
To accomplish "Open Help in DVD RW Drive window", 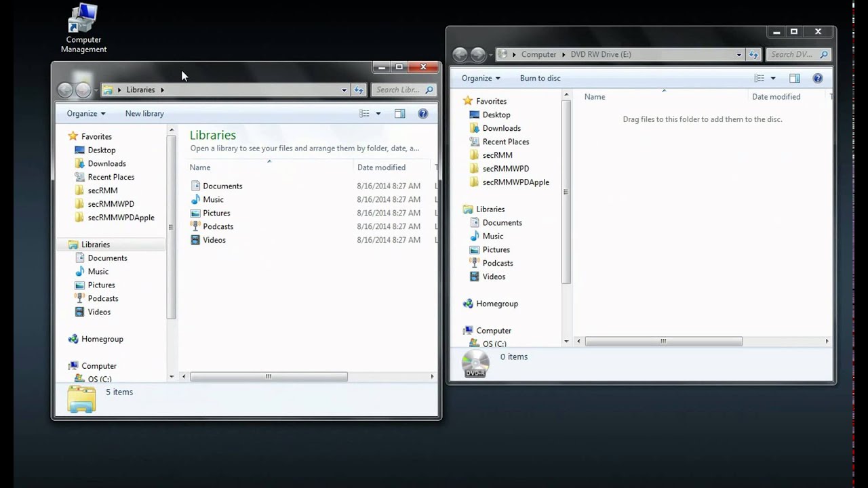I will coord(818,79).
